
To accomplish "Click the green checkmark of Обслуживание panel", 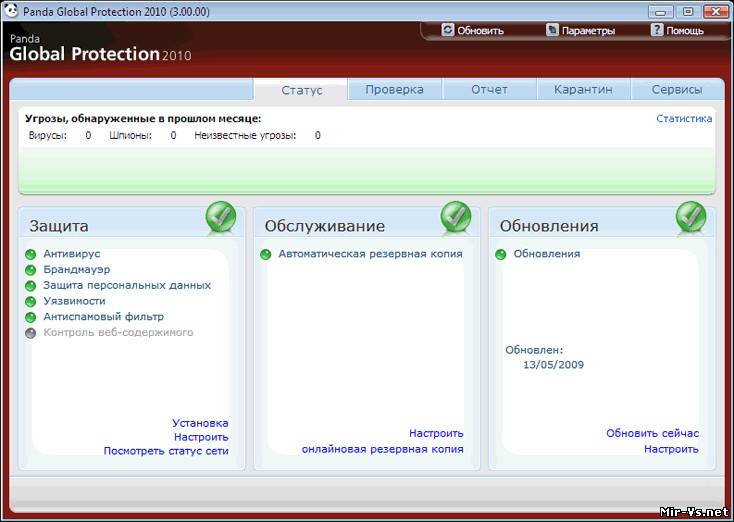I will (x=455, y=217).
